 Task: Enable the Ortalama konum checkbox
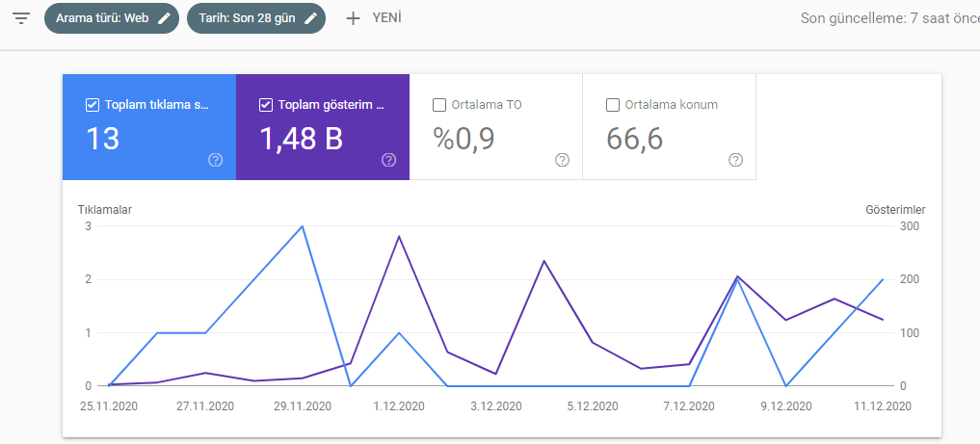(613, 105)
